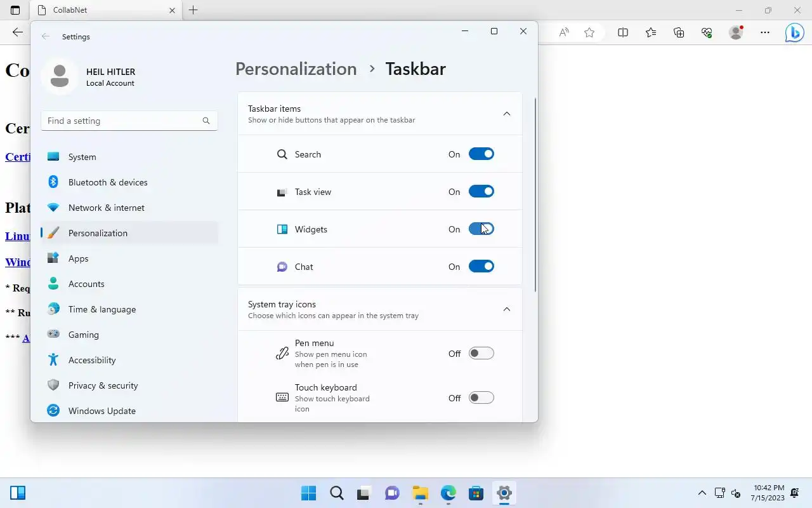The image size is (812, 508).
Task: Click the Pen menu row icon
Action: [282, 354]
